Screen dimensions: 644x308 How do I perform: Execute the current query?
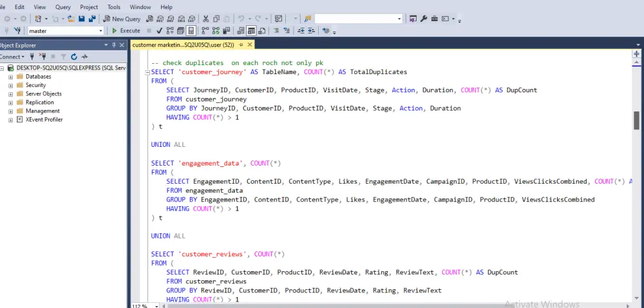pos(126,31)
